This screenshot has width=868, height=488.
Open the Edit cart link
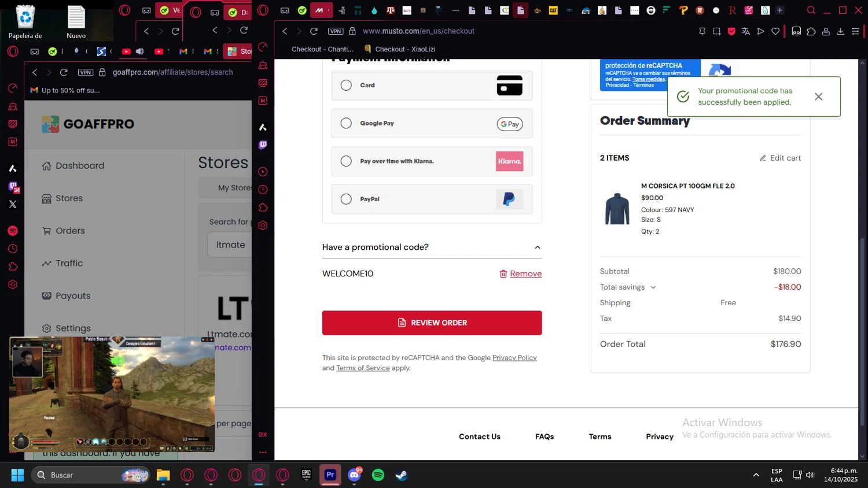tap(780, 158)
